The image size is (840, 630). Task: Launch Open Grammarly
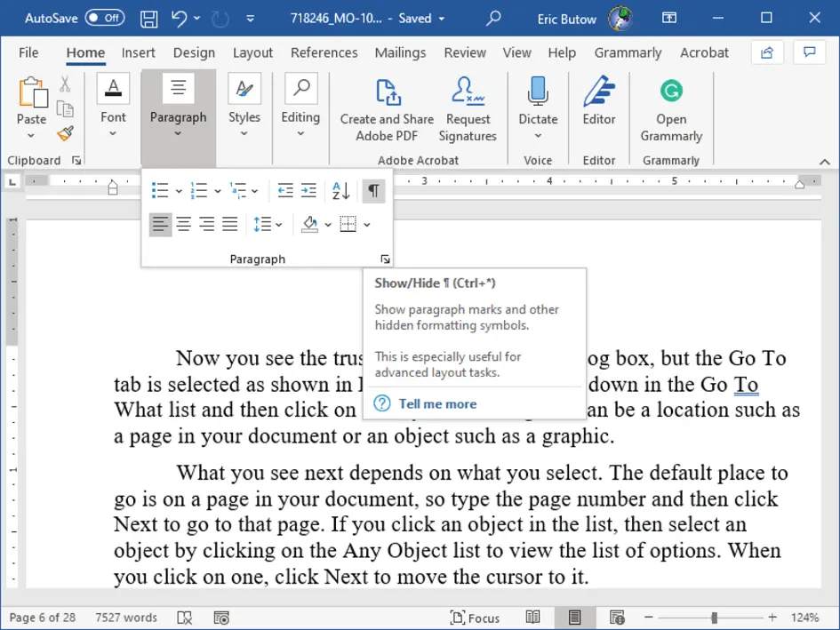click(671, 109)
